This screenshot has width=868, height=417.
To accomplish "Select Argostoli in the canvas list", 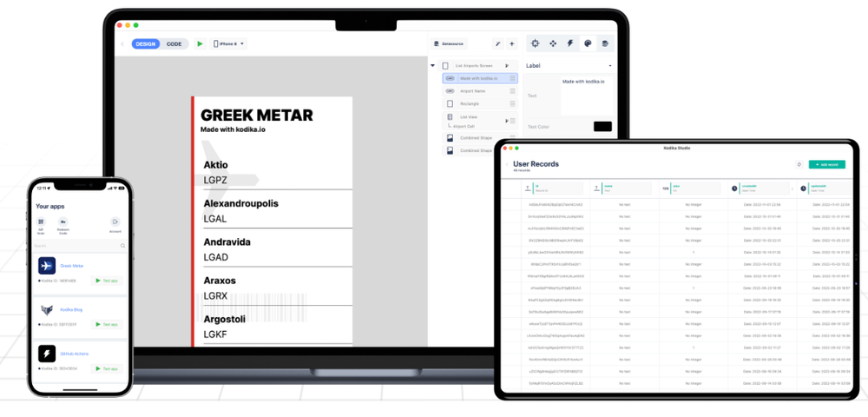I will 277,327.
